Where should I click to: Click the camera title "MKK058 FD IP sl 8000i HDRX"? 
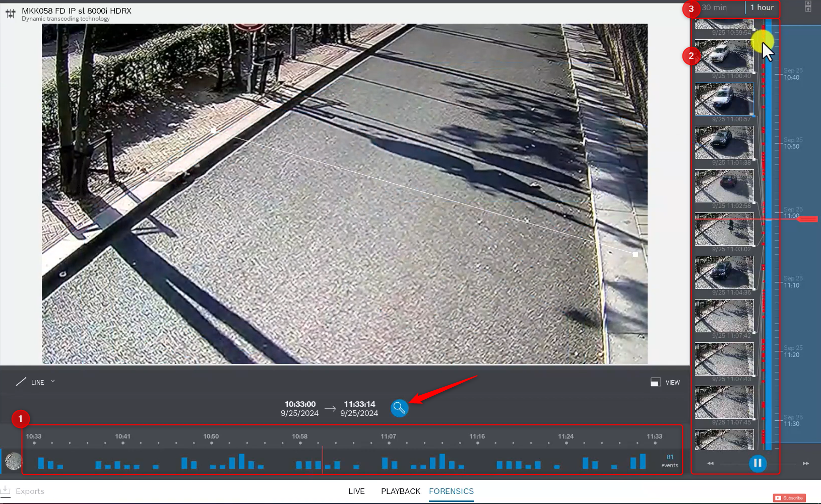point(77,11)
